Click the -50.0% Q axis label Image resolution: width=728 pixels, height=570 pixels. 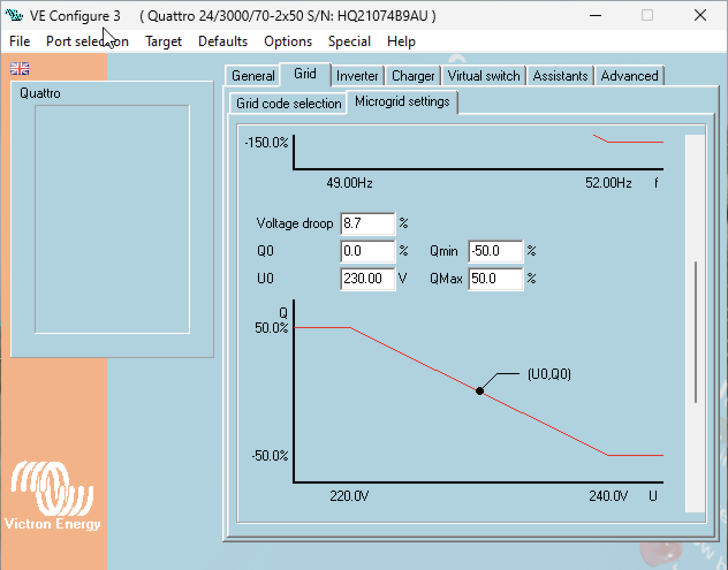click(270, 456)
